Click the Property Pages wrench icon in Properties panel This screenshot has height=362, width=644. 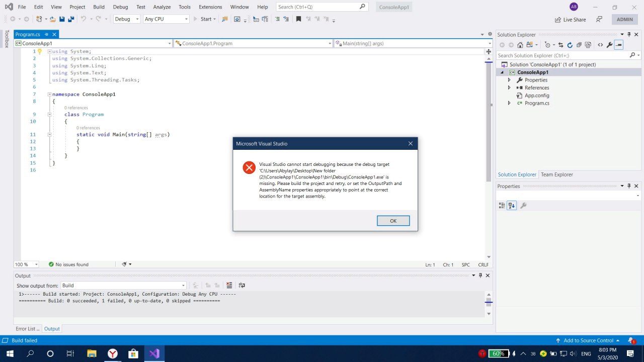pos(523,205)
